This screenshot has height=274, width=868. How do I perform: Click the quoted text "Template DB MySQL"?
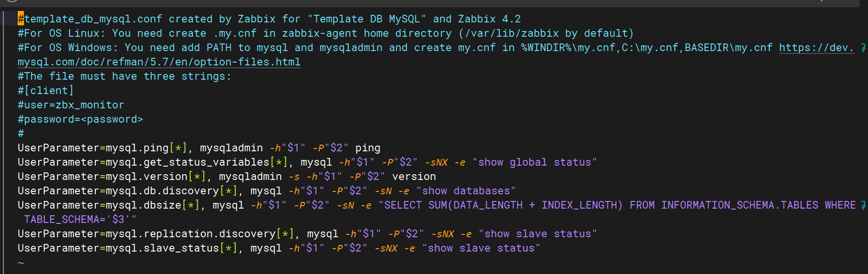(x=366, y=19)
